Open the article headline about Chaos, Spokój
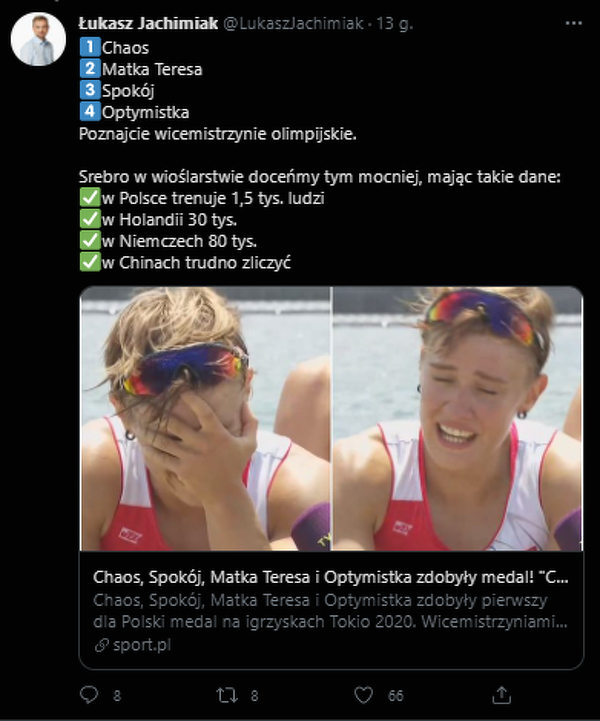Viewport: 600px width, 721px height. (x=330, y=577)
